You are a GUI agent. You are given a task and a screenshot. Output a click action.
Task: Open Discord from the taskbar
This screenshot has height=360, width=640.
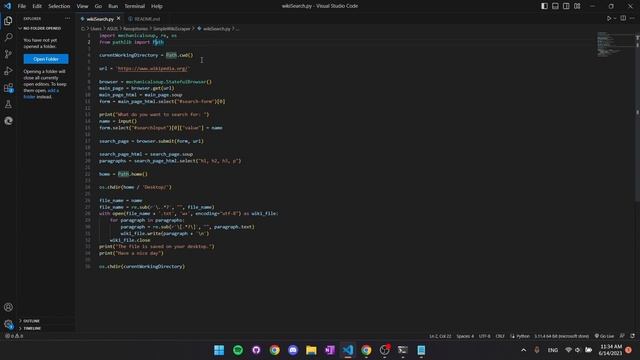[x=293, y=350]
